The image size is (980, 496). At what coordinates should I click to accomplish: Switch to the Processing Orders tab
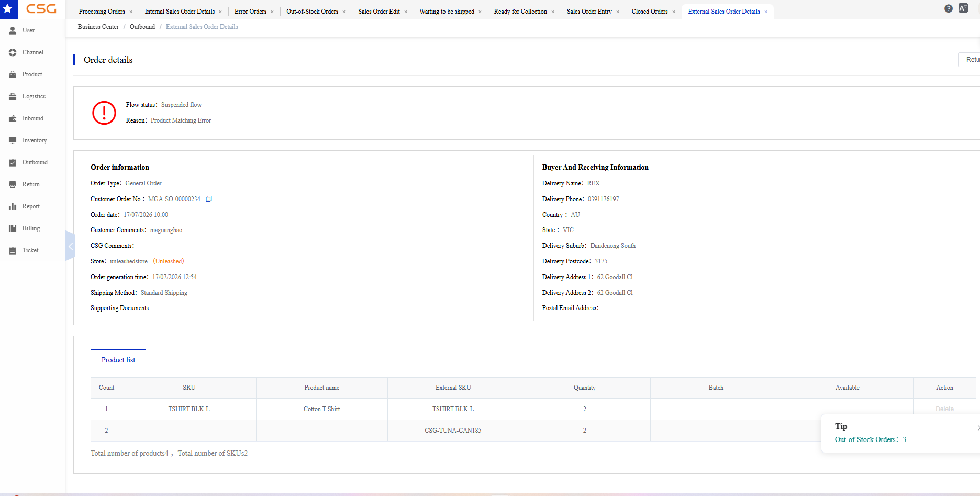[102, 12]
